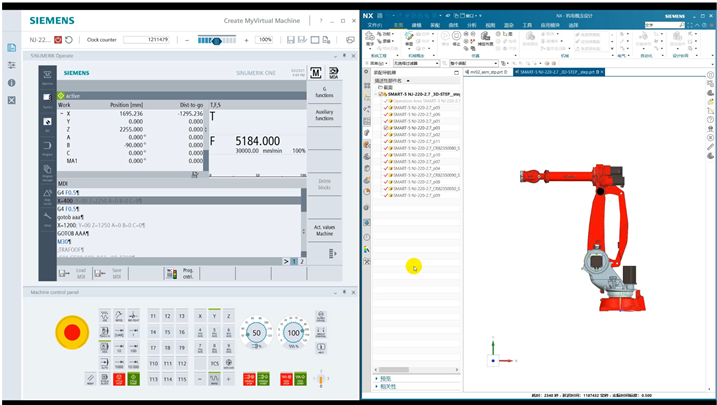Open the assembly scope dropdown in NX

click(x=473, y=63)
